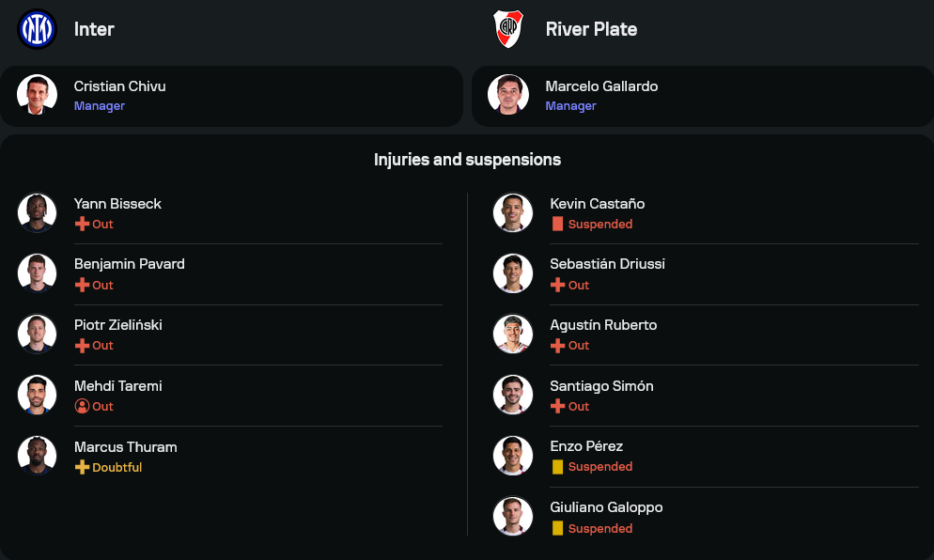Click the red card icon beside Kevin Castaño

(x=557, y=225)
